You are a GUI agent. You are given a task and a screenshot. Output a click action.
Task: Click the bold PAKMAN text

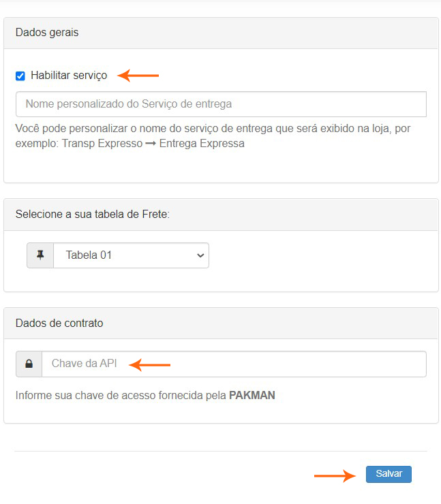click(252, 395)
